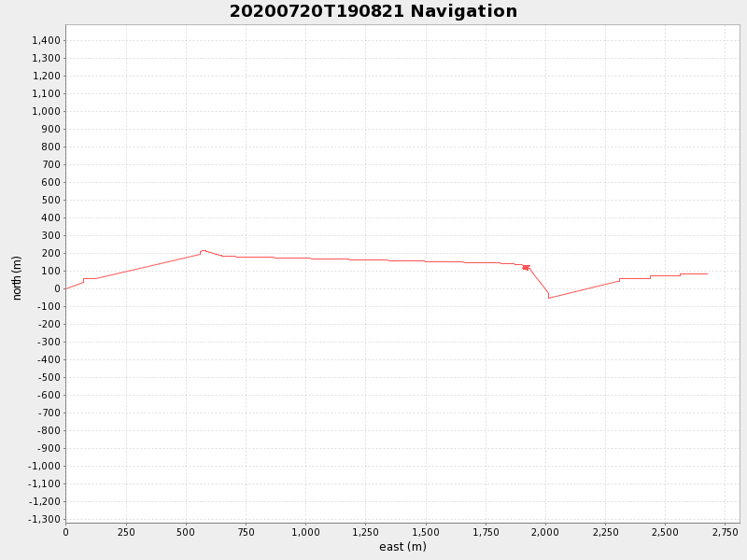Screen dimensions: 747x560
Task: Click the 1,500 tick label on the east axis
Action: coord(426,532)
